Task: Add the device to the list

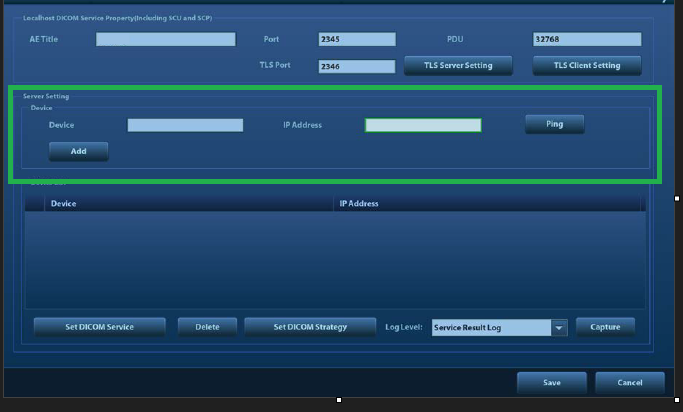Action: 78,151
